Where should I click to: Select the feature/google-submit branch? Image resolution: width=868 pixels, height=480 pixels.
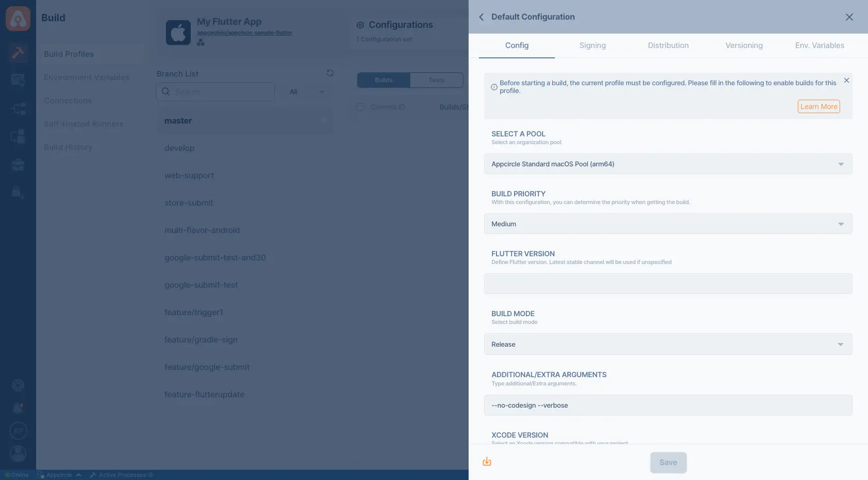(244, 367)
